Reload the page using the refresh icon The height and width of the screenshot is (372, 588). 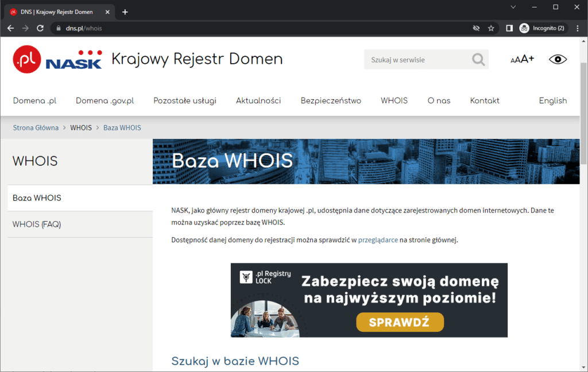point(40,28)
